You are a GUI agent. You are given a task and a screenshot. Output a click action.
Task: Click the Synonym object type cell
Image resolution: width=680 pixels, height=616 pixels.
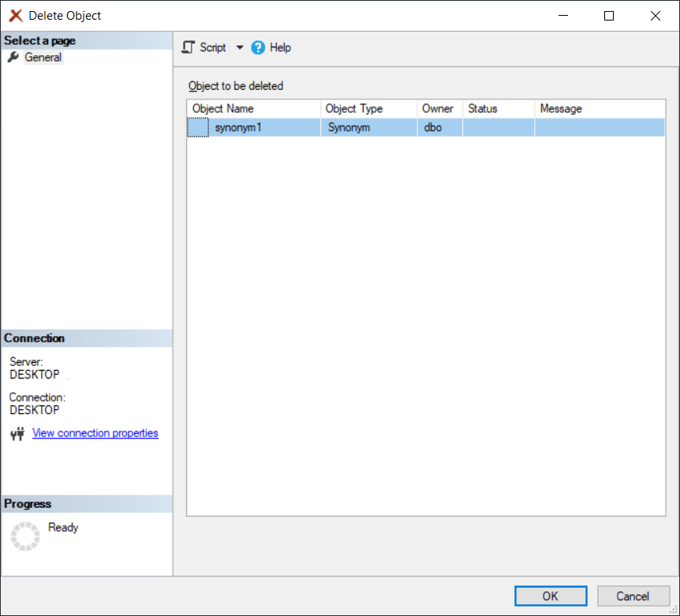click(x=369, y=128)
